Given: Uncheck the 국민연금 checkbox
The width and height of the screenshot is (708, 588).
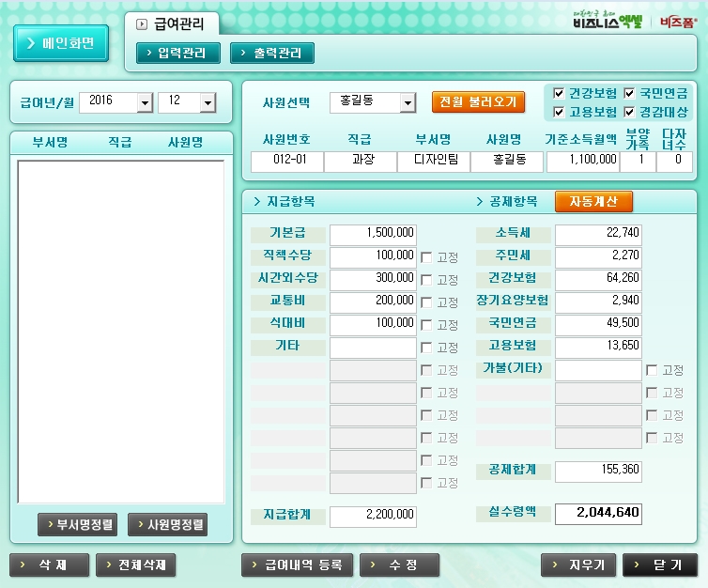Looking at the screenshot, I should 629,94.
